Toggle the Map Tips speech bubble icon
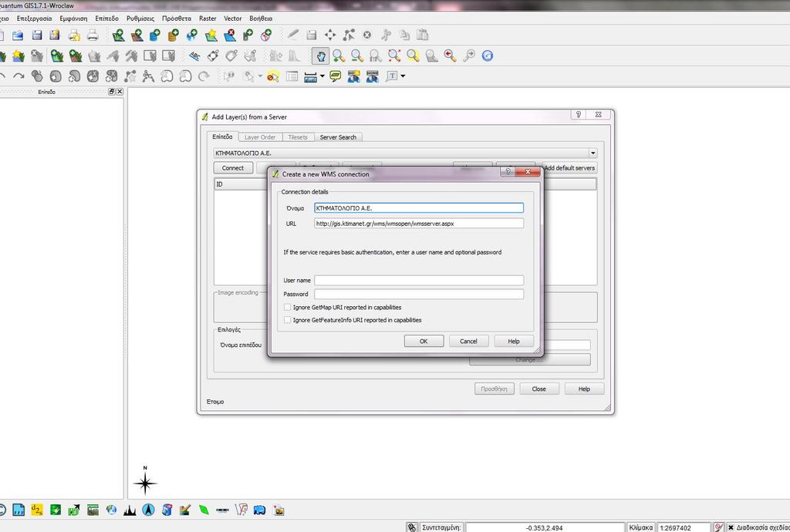 [335, 76]
